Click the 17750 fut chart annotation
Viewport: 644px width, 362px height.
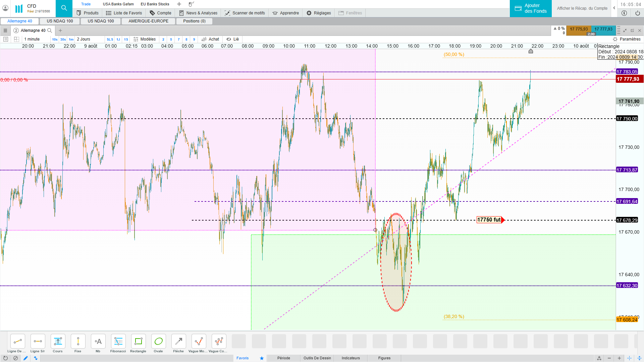[489, 220]
